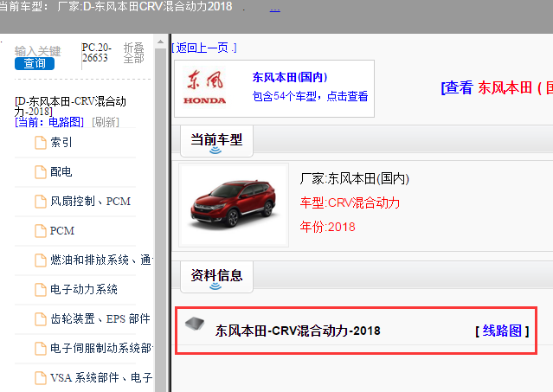Screen dimensions: 553x392
Task: Click the 东风本田(国内) brand link
Action: 290,77
